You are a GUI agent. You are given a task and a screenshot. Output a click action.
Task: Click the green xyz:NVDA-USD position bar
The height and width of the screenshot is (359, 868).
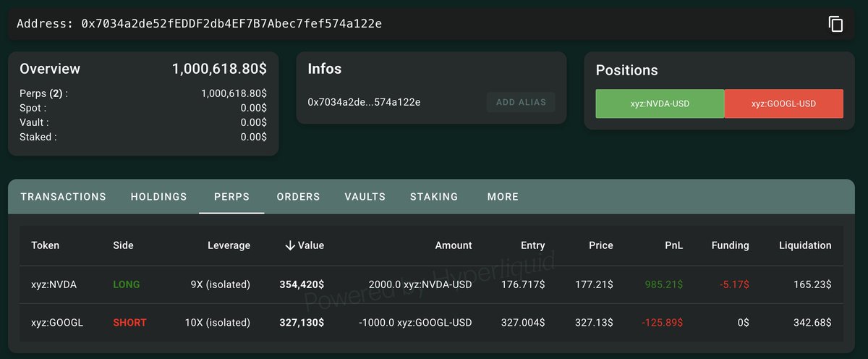pyautogui.click(x=660, y=104)
